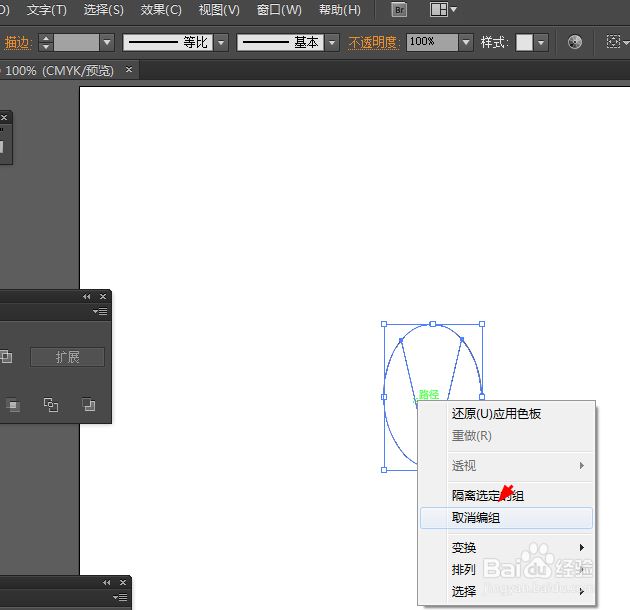The height and width of the screenshot is (610, 630).
Task: Decrease the stroke weight stepper down arrow
Action: click(x=46, y=46)
